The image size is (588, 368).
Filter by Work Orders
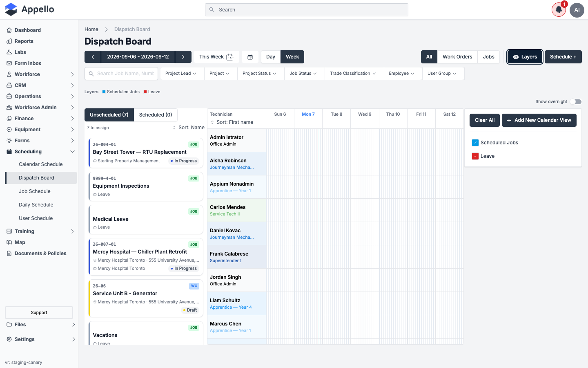point(457,57)
